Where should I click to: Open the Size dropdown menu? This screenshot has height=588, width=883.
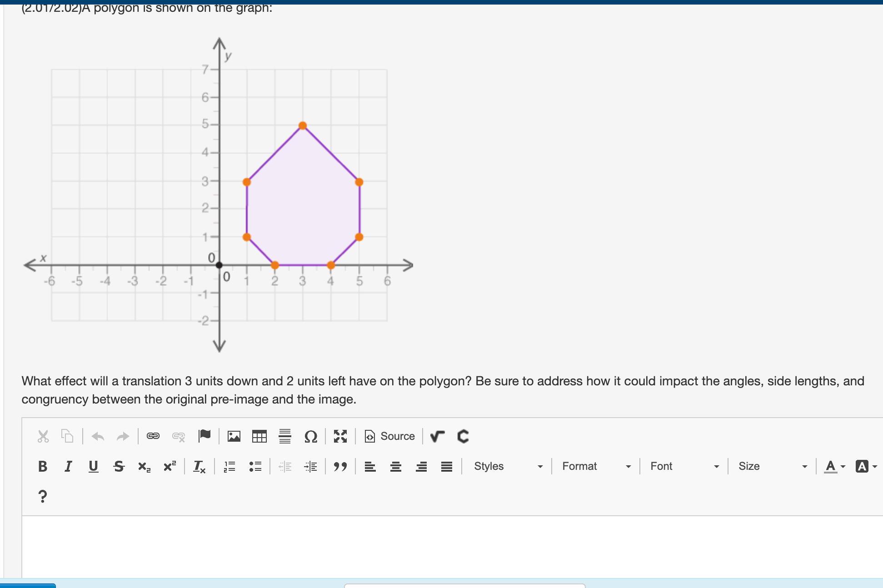pyautogui.click(x=773, y=466)
